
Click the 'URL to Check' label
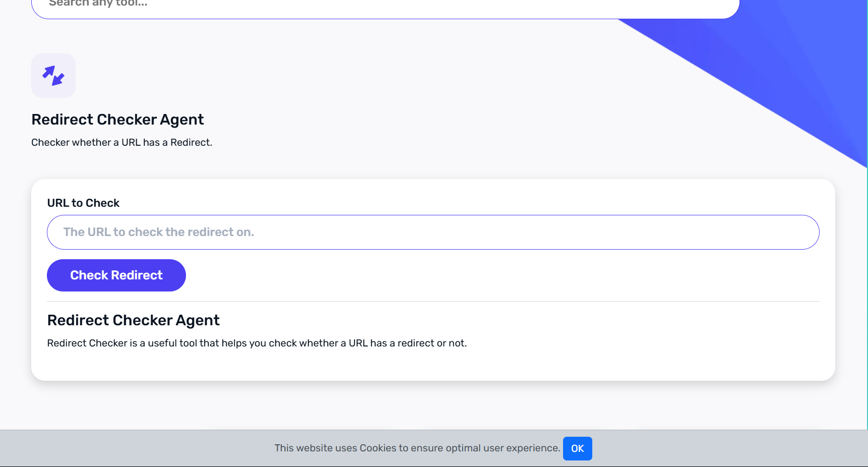pyautogui.click(x=83, y=203)
